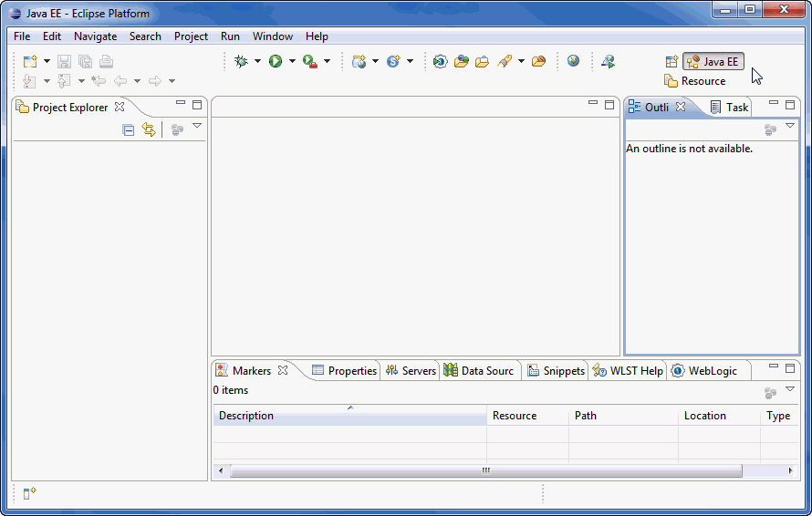
Task: Open the web browser globe icon
Action: coord(573,61)
